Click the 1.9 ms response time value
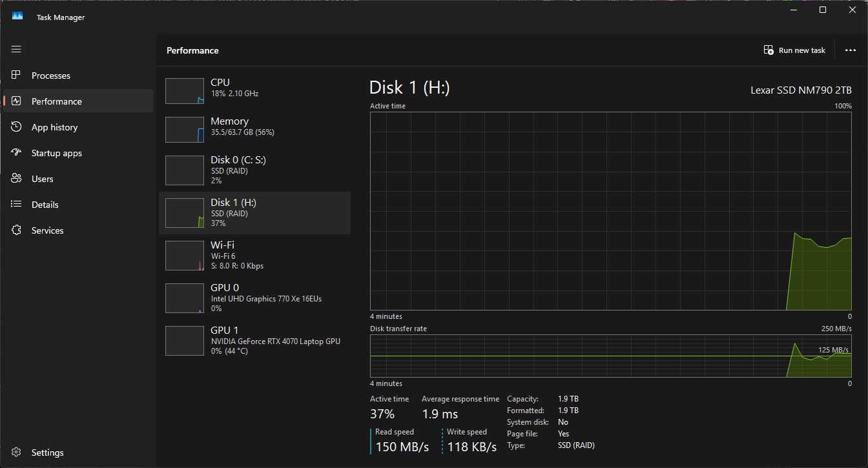Viewport: 868px width, 468px height. 440,414
